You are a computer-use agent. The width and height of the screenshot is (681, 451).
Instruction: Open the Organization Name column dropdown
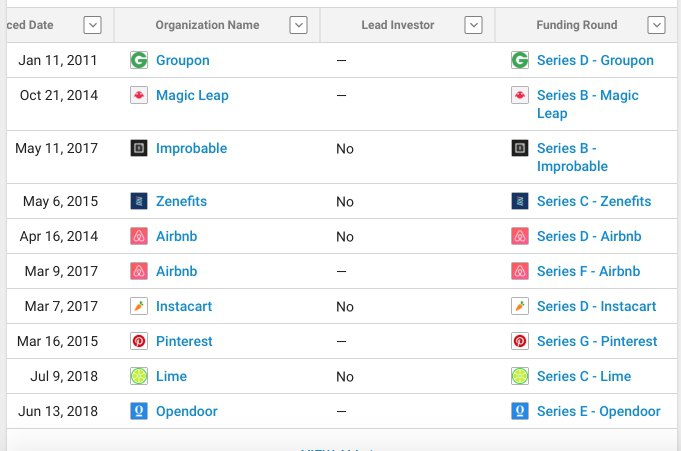(298, 25)
